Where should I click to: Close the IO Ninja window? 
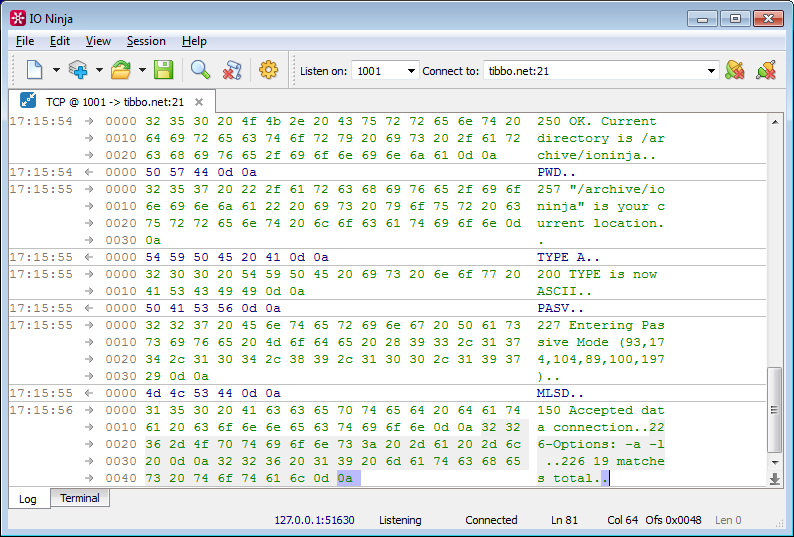click(x=769, y=19)
